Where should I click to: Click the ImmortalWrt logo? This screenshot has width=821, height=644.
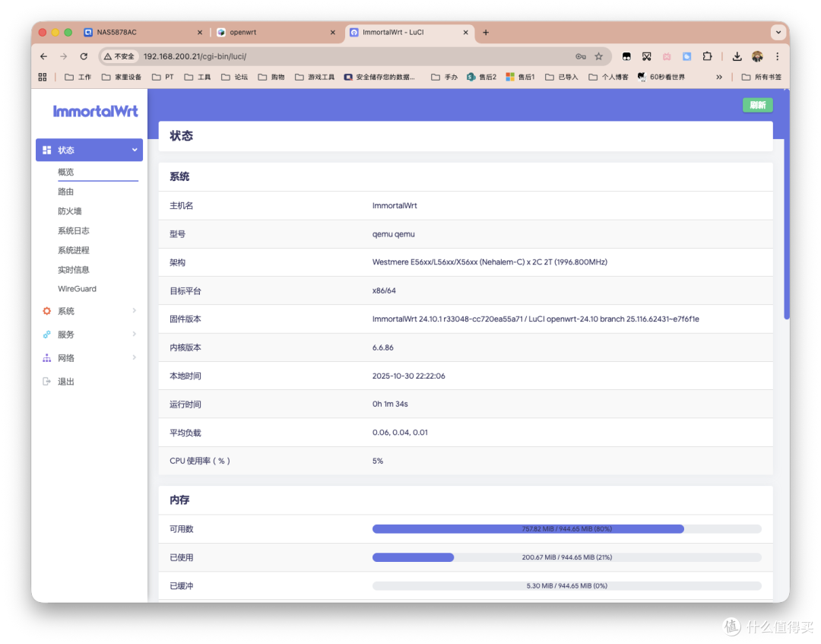click(95, 111)
